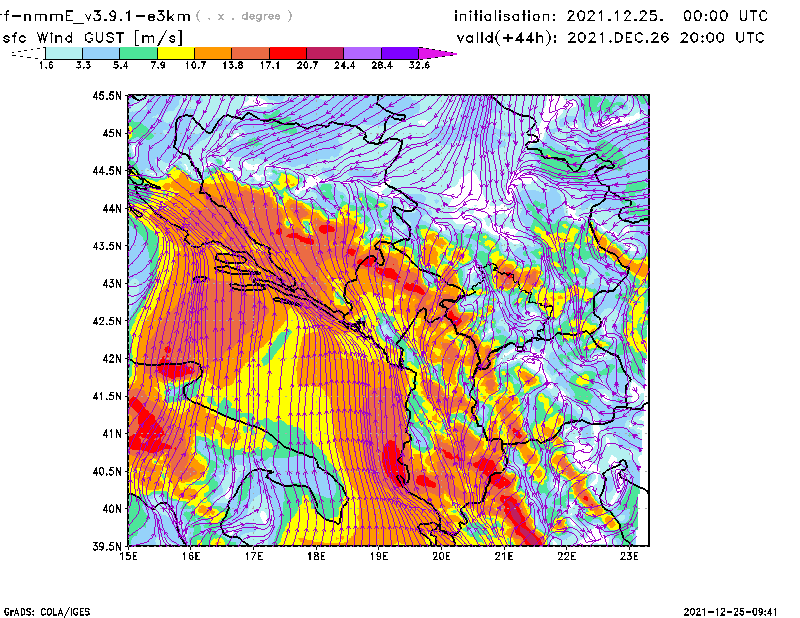Click the 19E longitude label
The height and width of the screenshot is (618, 800).
coord(379,556)
